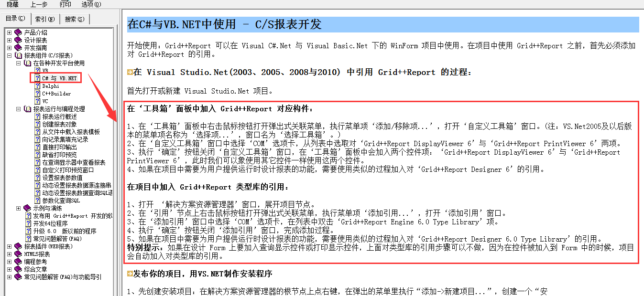The width and height of the screenshot is (644, 296).
Task: Switch to the 索引 tab
Action: [44, 19]
